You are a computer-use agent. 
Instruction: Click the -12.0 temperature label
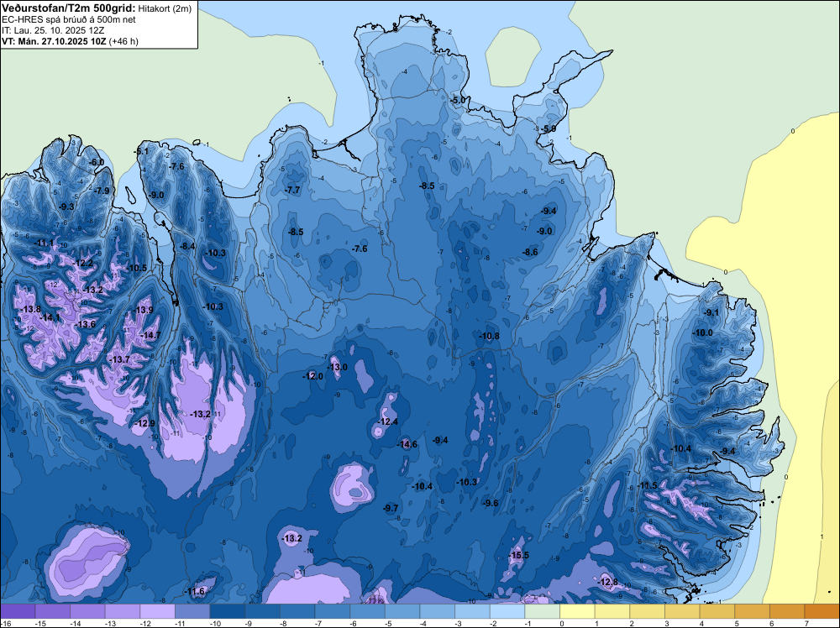[x=312, y=376]
